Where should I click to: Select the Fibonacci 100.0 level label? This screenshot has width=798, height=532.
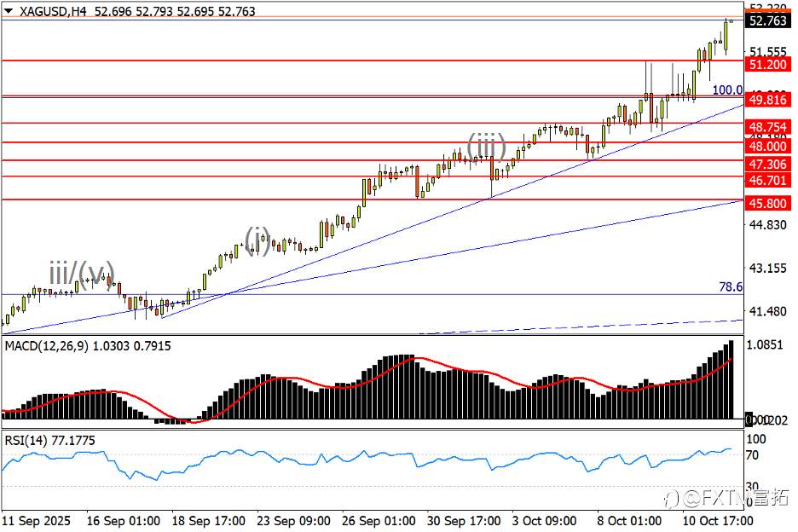tap(727, 90)
